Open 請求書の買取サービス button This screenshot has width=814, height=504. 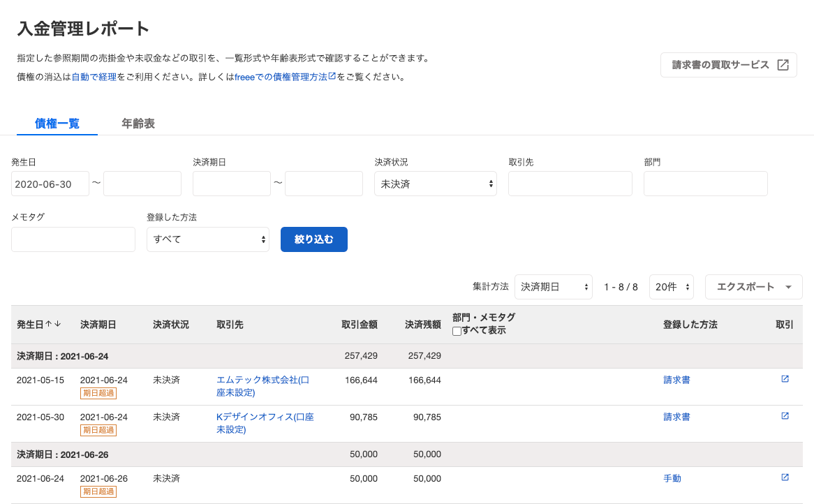click(x=728, y=65)
